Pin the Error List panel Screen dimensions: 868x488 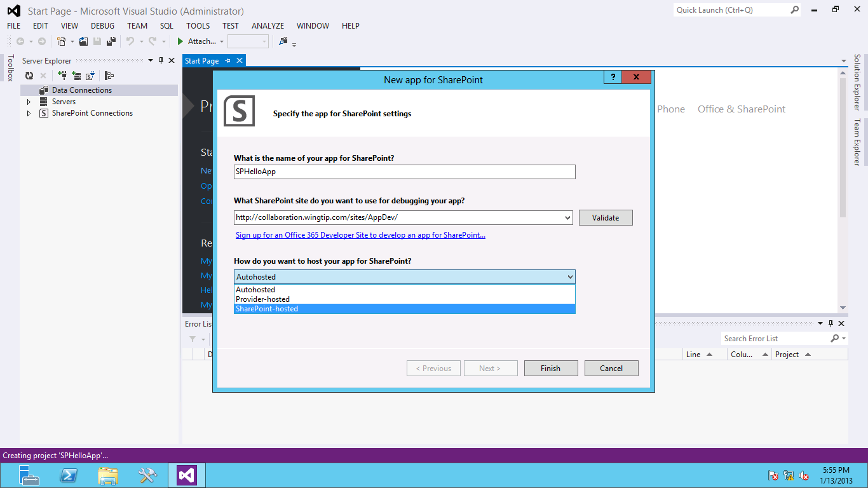click(831, 323)
